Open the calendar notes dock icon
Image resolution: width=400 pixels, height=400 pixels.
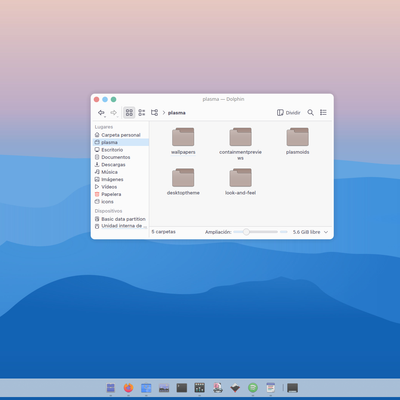[x=271, y=388]
